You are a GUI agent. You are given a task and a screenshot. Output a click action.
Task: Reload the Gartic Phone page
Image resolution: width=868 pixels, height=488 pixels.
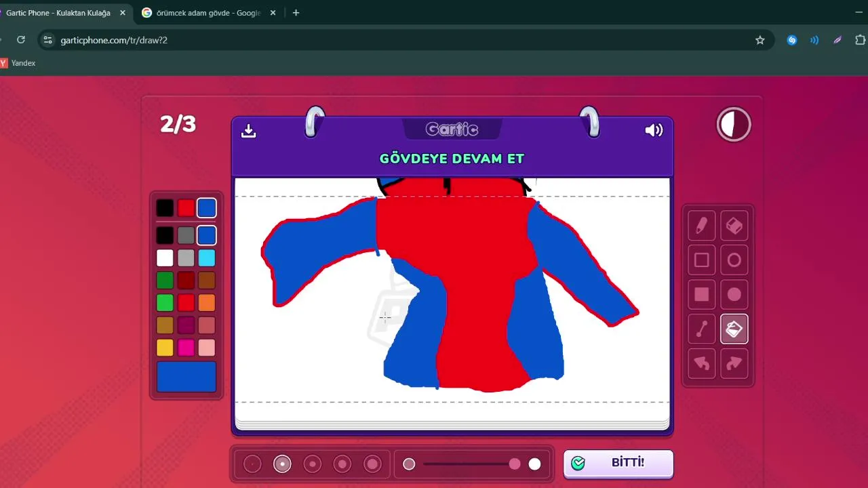tap(21, 40)
